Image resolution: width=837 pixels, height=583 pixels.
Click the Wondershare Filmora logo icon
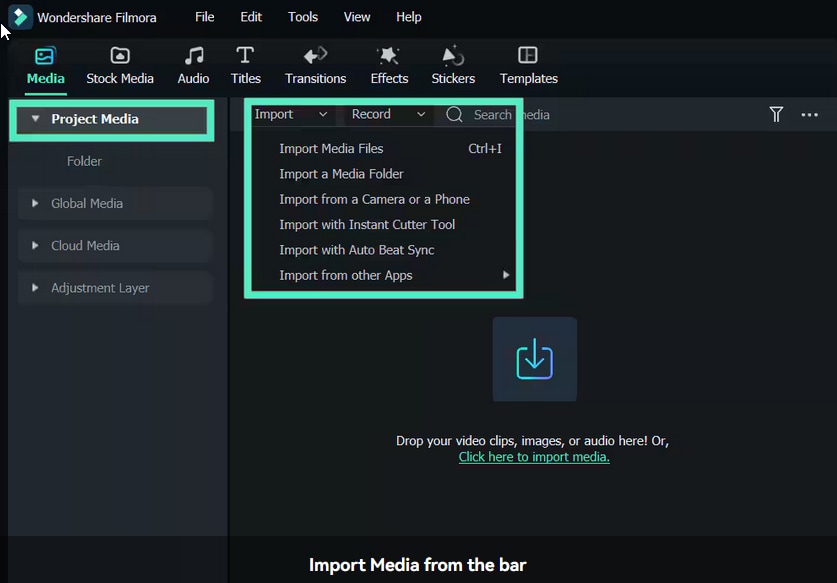click(x=20, y=17)
